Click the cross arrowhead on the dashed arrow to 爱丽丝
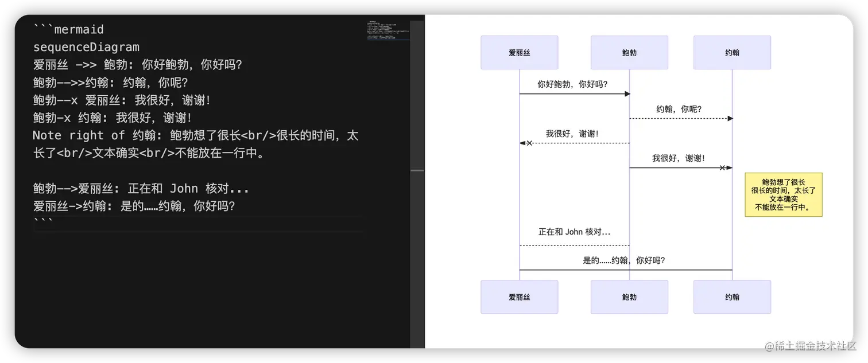The height and width of the screenshot is (363, 868). point(529,143)
